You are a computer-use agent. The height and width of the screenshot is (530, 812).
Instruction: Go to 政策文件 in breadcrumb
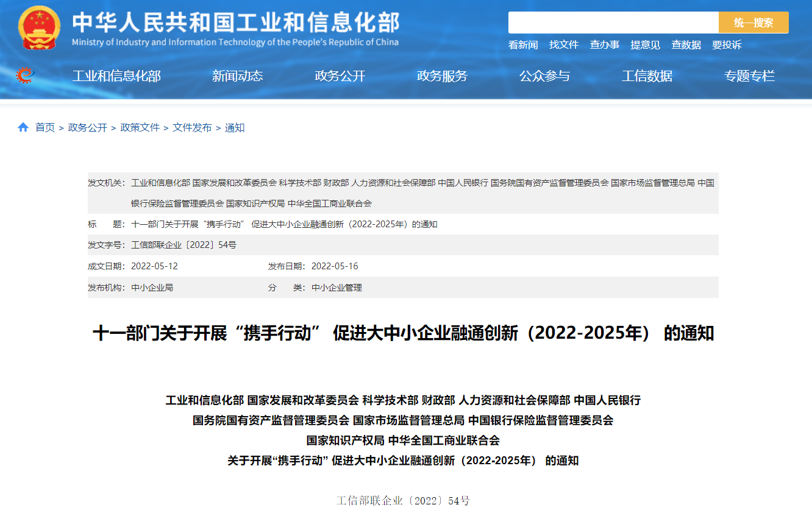(x=140, y=127)
